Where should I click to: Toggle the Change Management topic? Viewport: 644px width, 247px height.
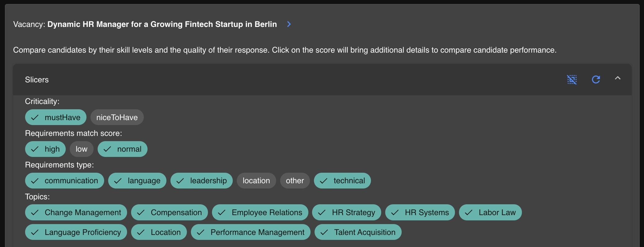click(x=76, y=212)
